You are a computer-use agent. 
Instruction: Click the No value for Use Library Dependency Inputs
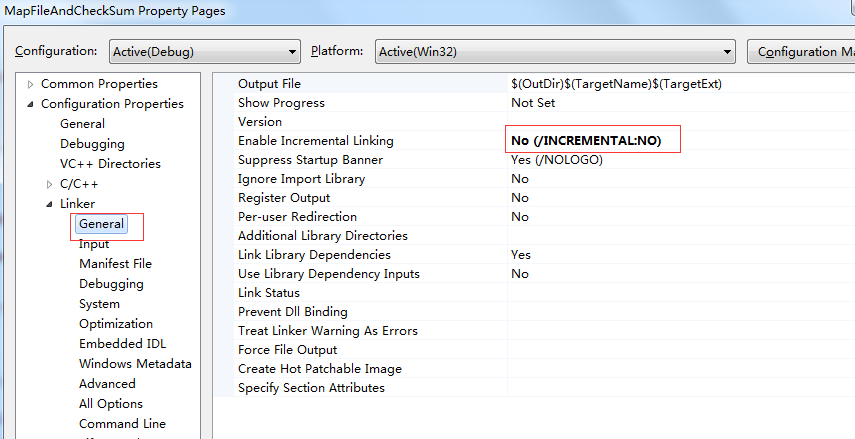[x=520, y=274]
